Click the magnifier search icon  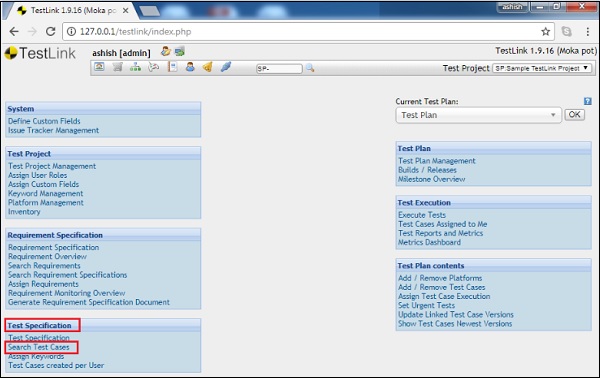310,68
